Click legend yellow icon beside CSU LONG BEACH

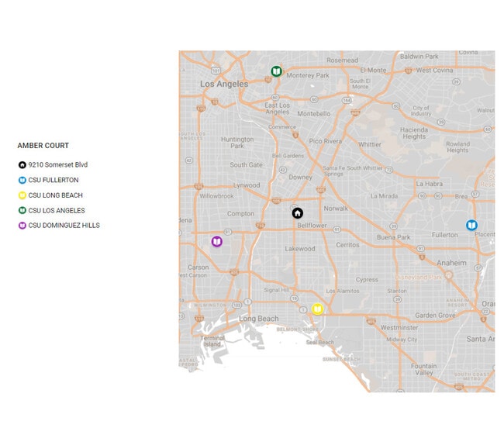pos(22,195)
